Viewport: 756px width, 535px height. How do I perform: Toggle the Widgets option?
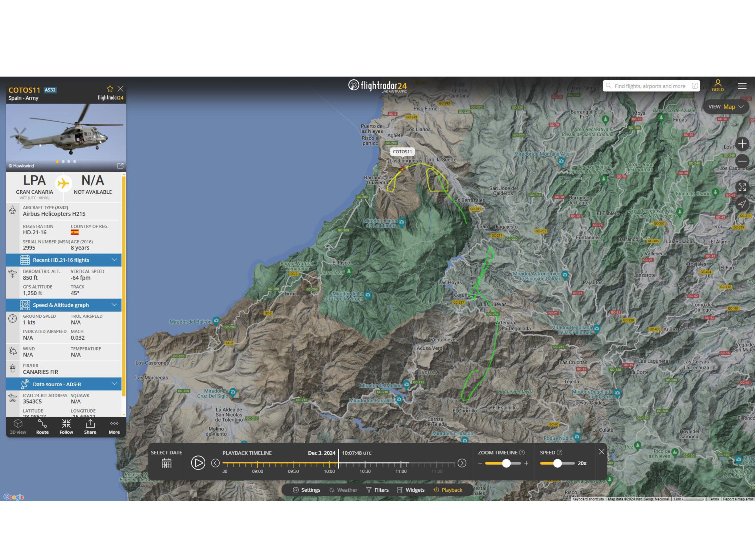pyautogui.click(x=411, y=490)
